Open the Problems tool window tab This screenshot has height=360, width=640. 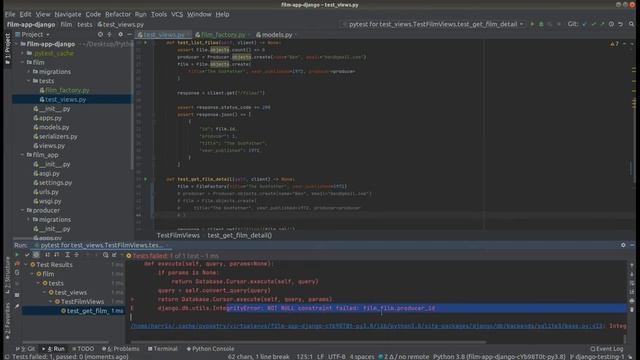point(120,349)
